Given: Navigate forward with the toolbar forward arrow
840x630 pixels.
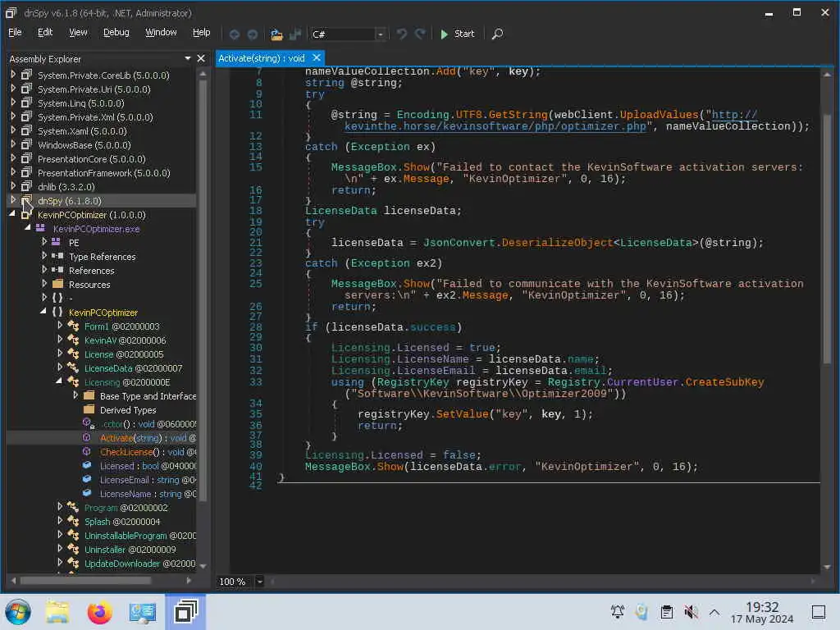Looking at the screenshot, I should tap(253, 34).
